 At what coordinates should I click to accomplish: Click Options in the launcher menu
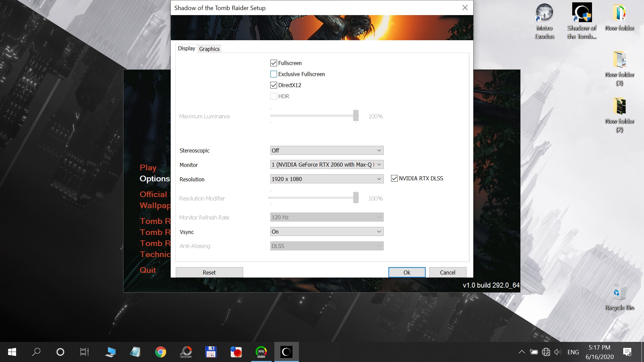(155, 179)
